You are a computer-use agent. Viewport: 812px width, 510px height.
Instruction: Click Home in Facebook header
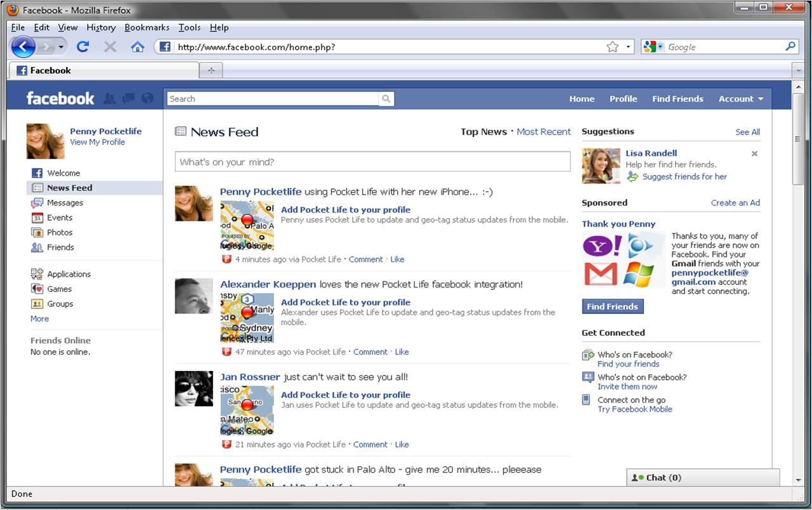pos(582,99)
